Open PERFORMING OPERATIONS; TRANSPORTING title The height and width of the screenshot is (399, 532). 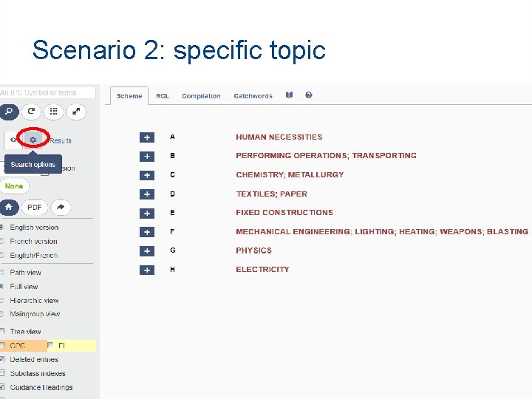point(326,155)
